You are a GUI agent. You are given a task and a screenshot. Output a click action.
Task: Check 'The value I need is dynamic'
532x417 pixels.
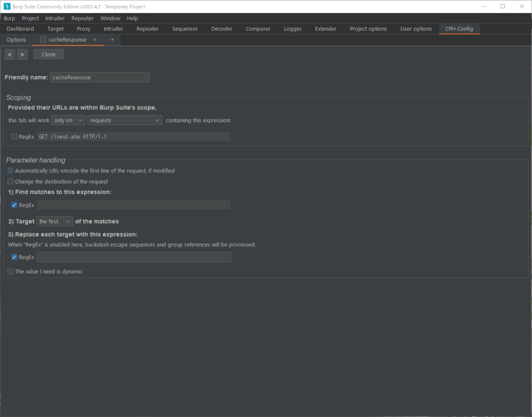coord(10,271)
